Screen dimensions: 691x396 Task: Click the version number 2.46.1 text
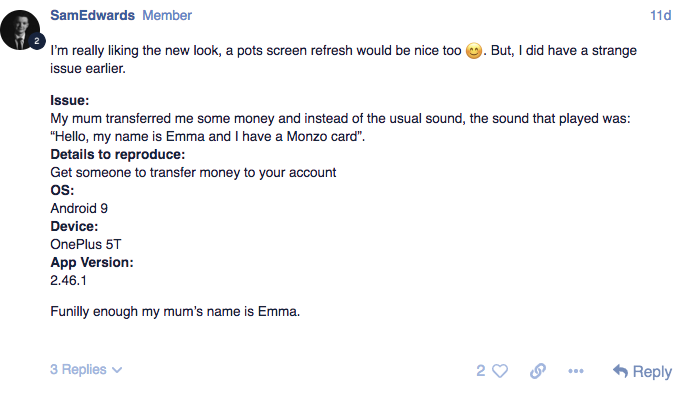68,281
